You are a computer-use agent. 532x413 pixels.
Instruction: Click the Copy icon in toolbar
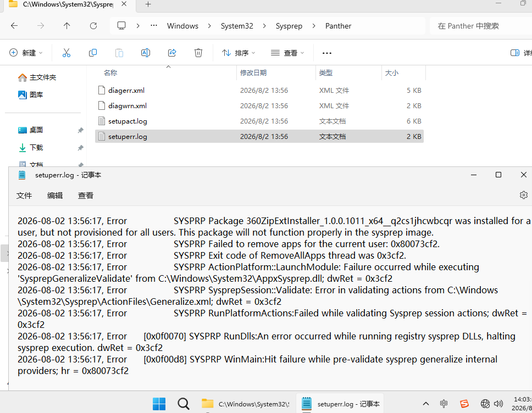(x=93, y=53)
